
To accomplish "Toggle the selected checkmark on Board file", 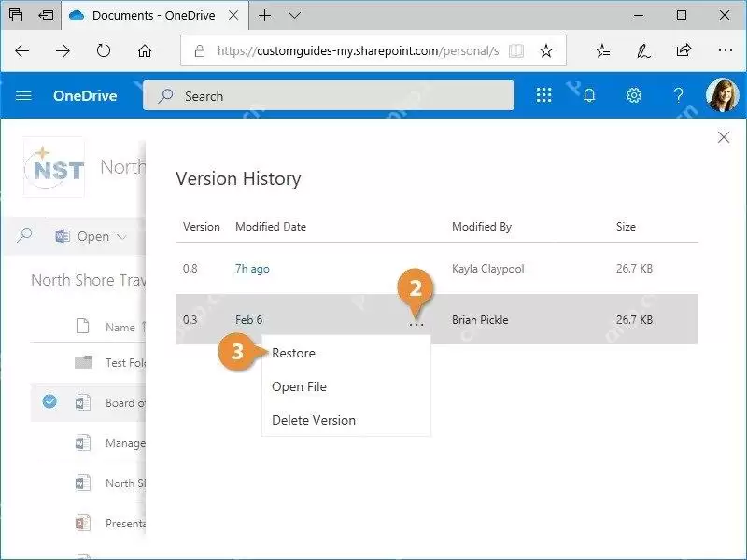I will [49, 401].
